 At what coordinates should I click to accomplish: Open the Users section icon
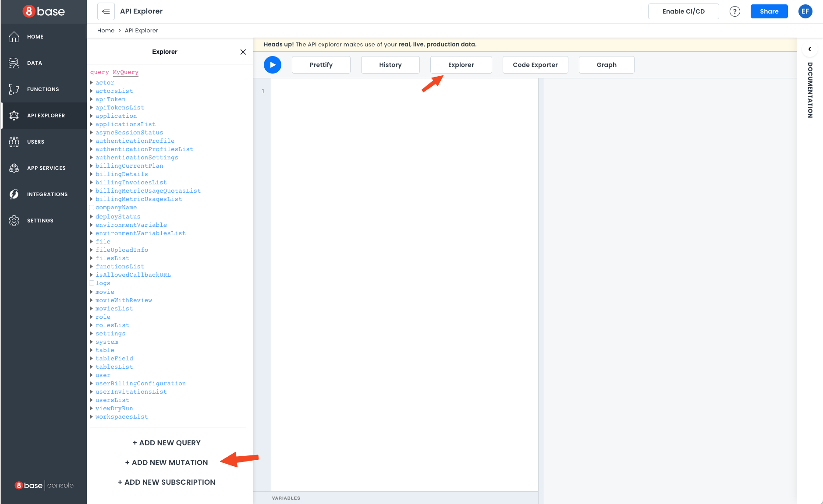coord(14,142)
